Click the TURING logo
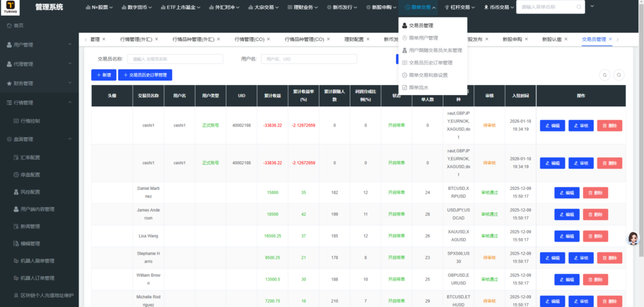Screen dimensions: 644x307 [10, 7]
